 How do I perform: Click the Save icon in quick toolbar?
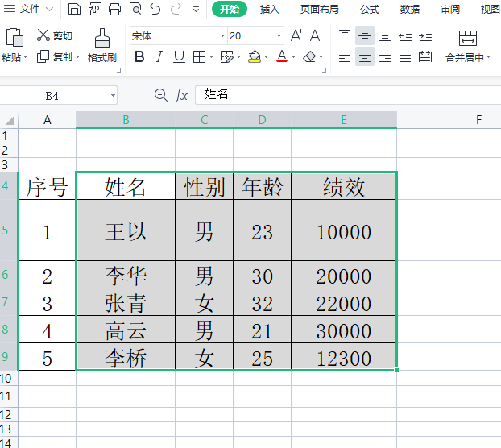74,9
